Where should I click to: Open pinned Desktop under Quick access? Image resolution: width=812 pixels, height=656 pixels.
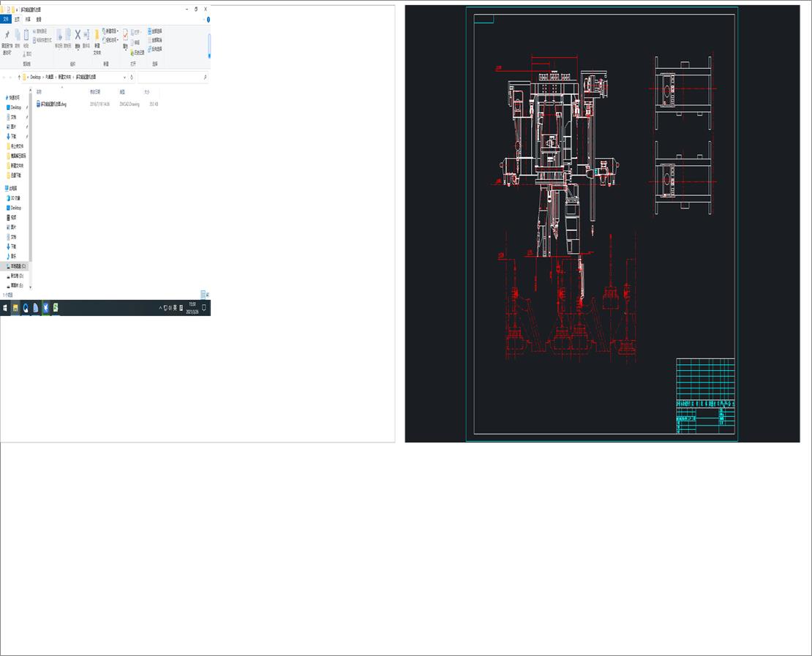[x=15, y=108]
